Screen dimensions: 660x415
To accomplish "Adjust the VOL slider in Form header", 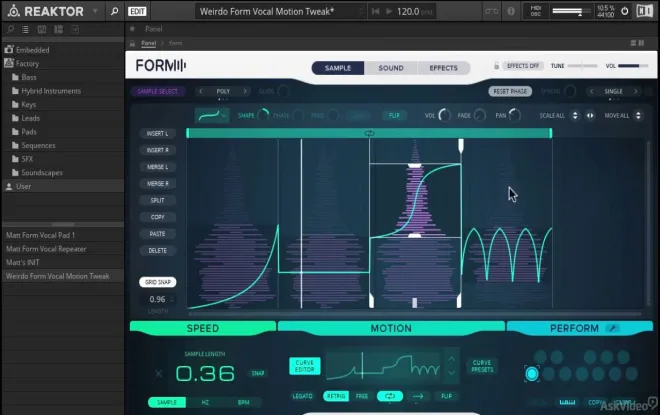I will click(633, 66).
